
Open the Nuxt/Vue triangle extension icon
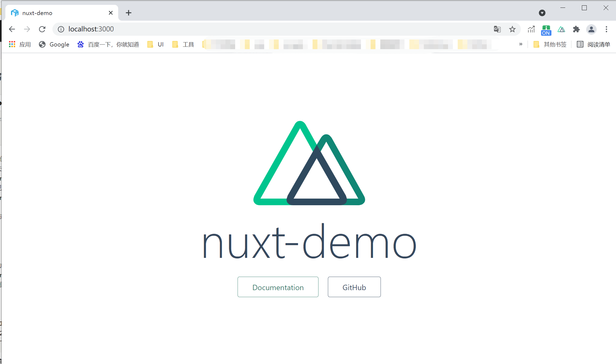click(x=561, y=29)
